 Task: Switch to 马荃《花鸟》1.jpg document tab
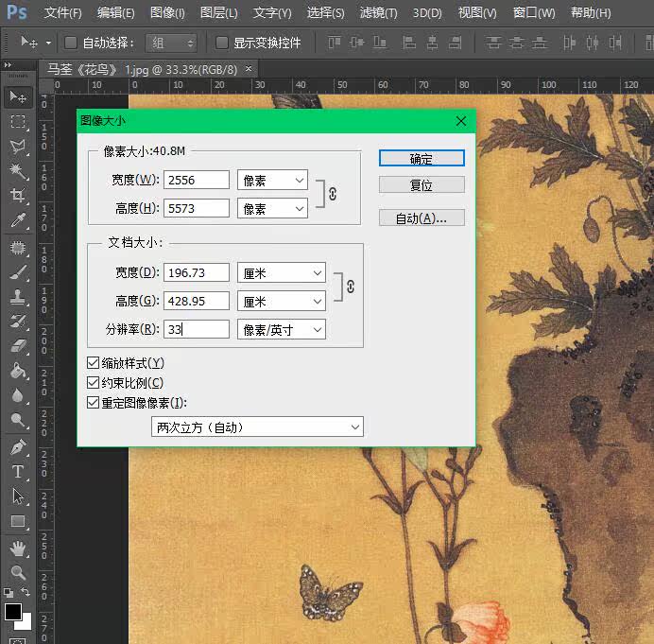[x=142, y=69]
